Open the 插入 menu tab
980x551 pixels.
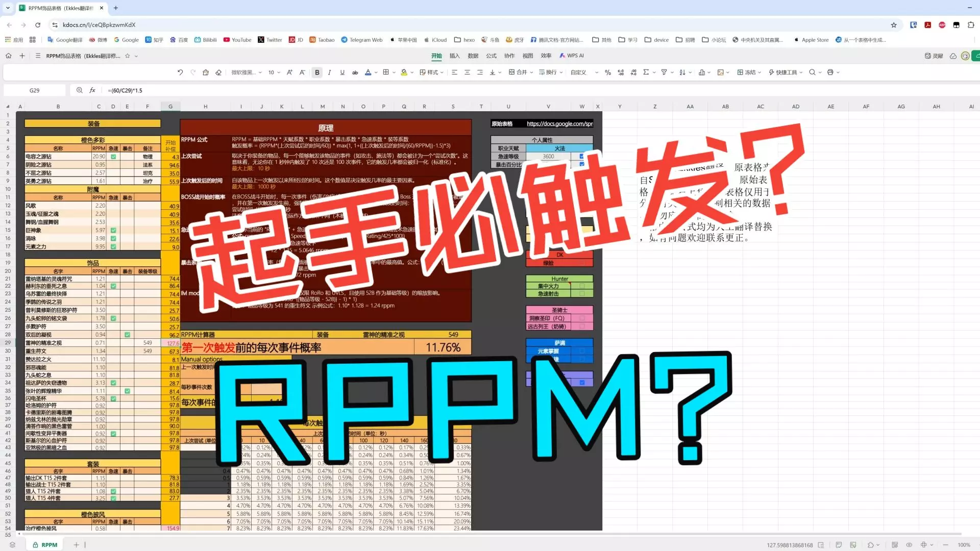(454, 56)
